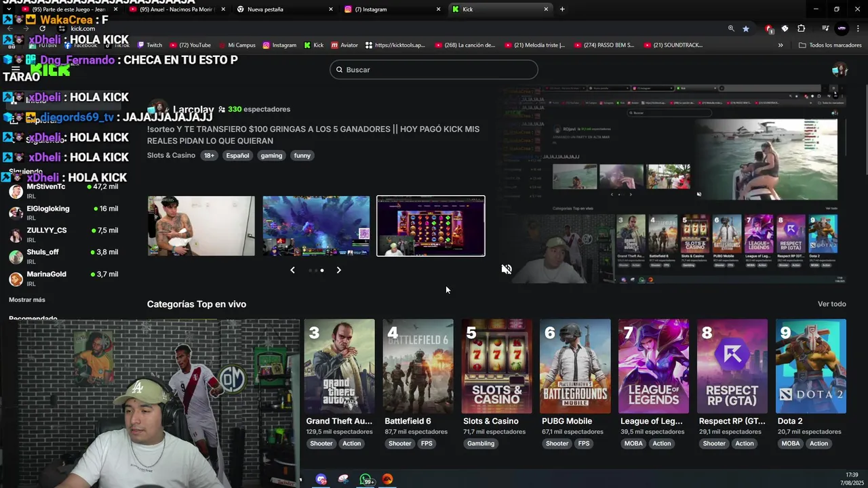The image size is (868, 488).
Task: Open the Extensions puzzle icon
Action: tap(802, 28)
